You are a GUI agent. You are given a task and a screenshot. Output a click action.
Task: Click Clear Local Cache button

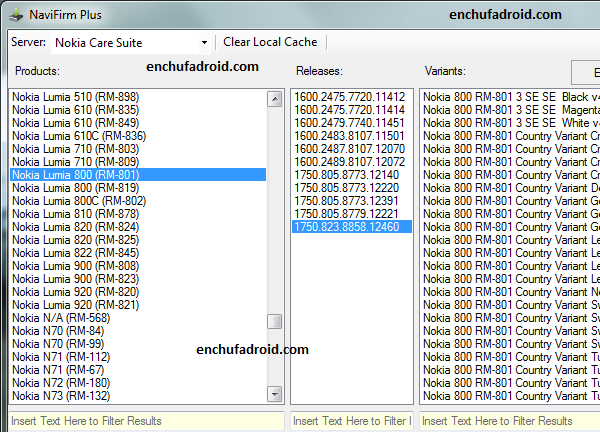click(x=270, y=42)
